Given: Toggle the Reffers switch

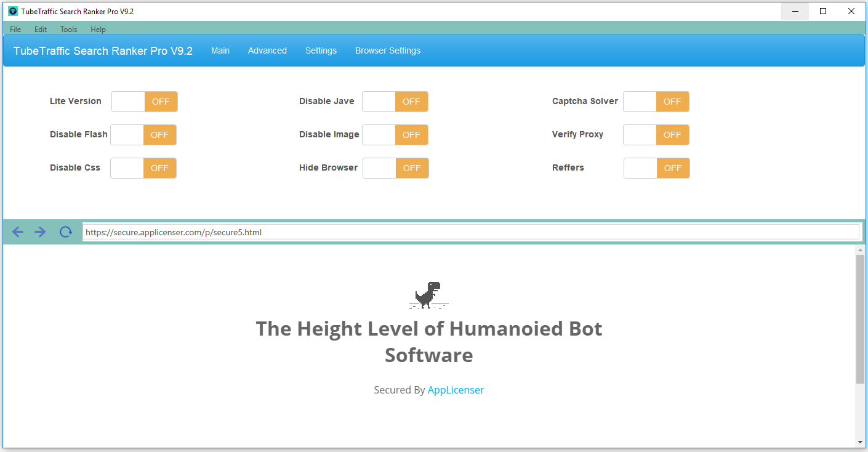Looking at the screenshot, I should 657,168.
